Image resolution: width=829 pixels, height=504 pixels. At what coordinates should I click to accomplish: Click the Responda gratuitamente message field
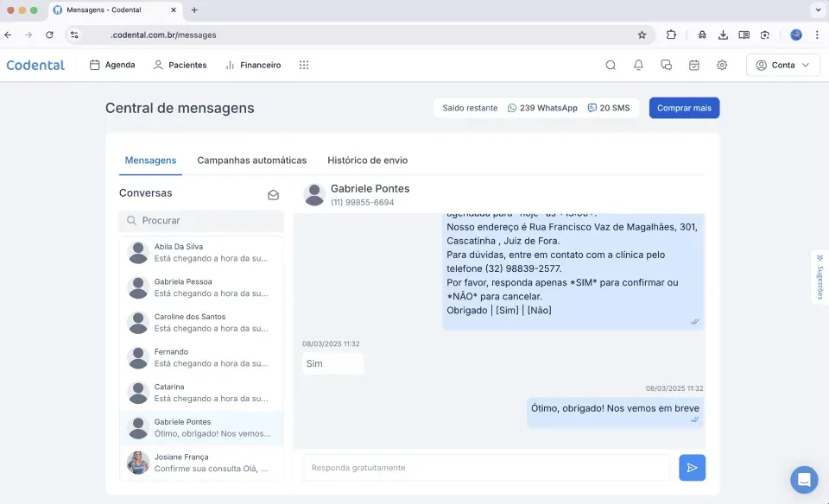[x=486, y=468]
